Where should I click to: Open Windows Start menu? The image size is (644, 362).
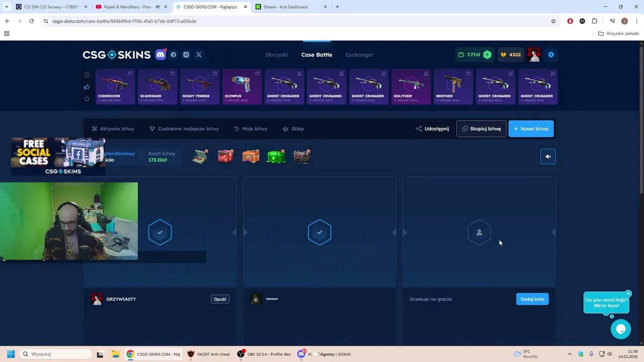pyautogui.click(x=11, y=354)
